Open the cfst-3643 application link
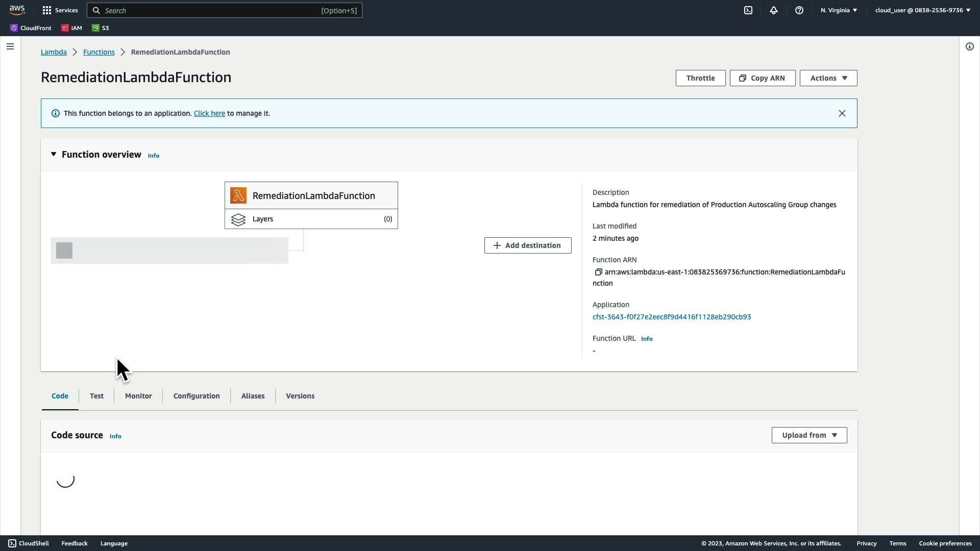 pyautogui.click(x=671, y=317)
